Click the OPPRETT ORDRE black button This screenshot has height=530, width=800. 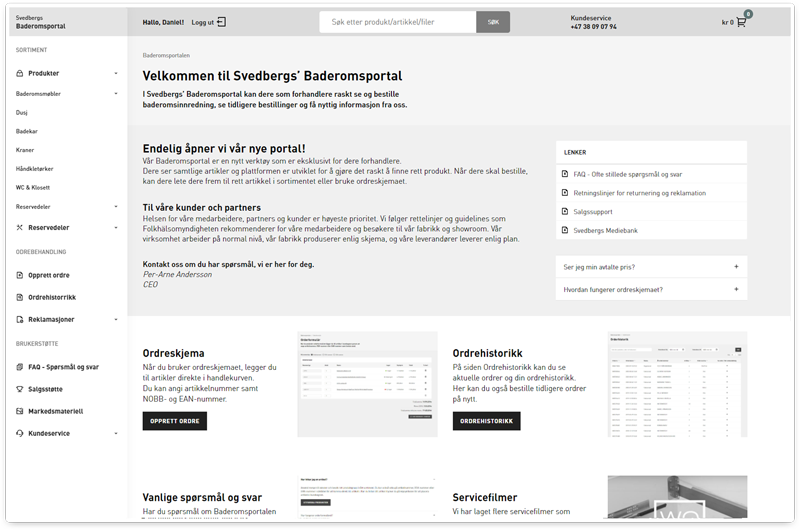coord(174,421)
